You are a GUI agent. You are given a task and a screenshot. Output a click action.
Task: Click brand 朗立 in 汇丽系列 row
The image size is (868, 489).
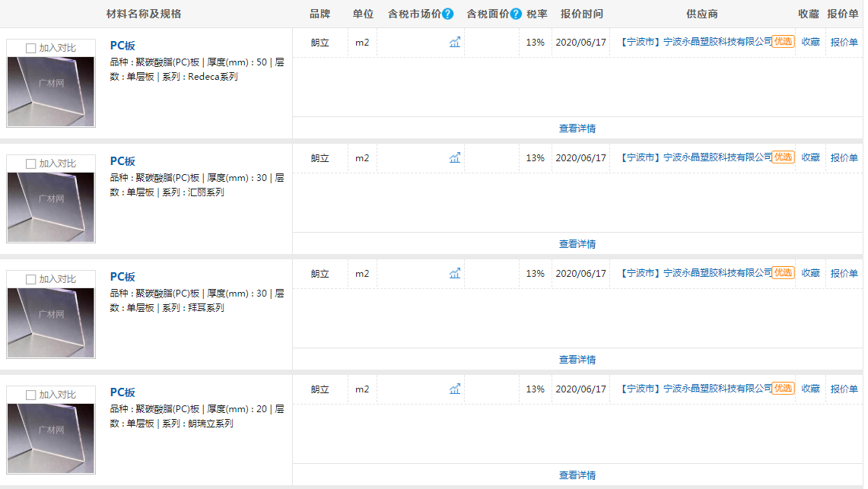coord(320,158)
